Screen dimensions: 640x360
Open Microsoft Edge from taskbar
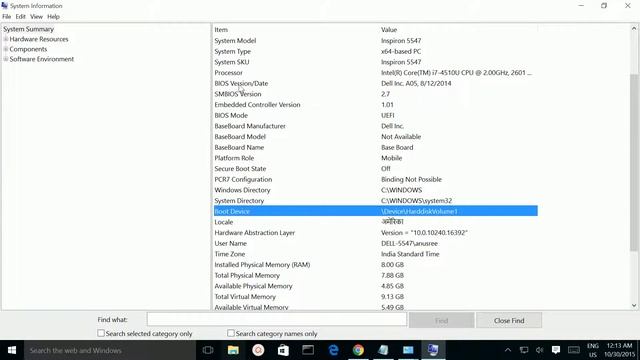coord(333,350)
